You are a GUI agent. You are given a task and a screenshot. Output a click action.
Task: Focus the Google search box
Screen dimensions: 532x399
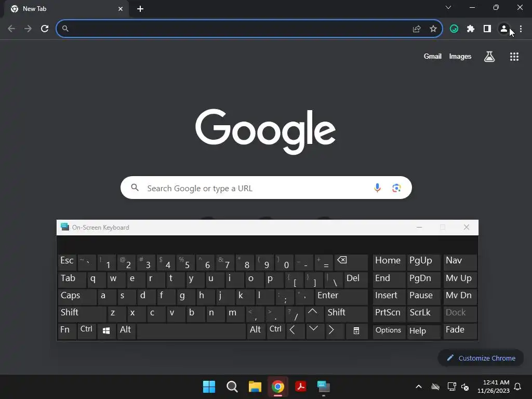(x=266, y=188)
